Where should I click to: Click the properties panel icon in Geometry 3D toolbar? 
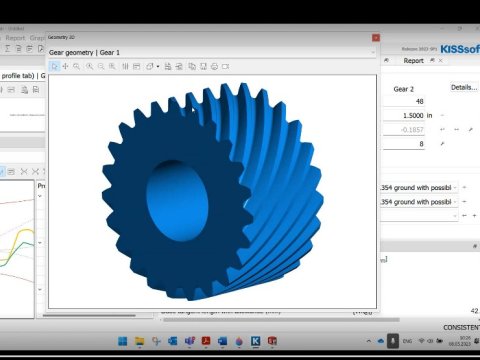coord(136,67)
